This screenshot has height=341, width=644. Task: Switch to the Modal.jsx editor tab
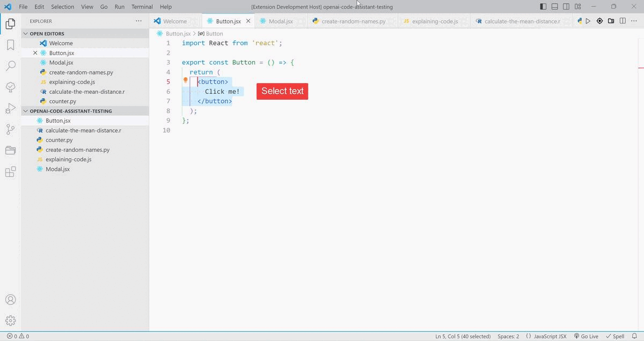click(x=281, y=21)
